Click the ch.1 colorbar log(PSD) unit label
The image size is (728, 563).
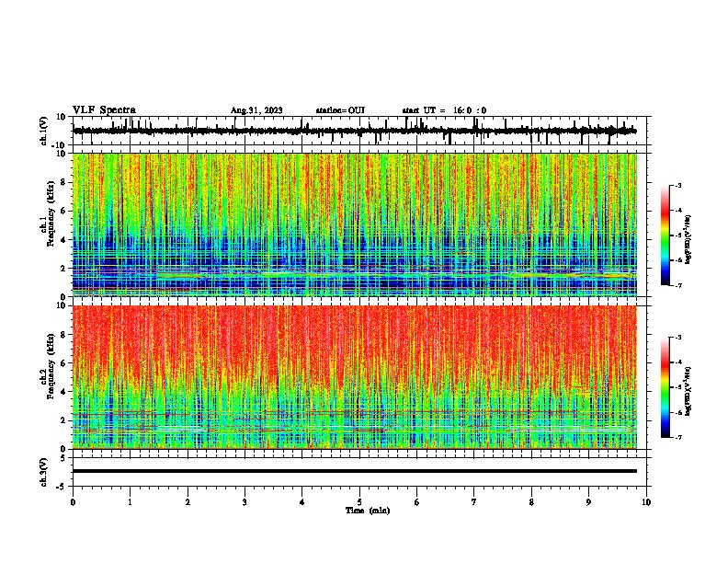coord(688,240)
